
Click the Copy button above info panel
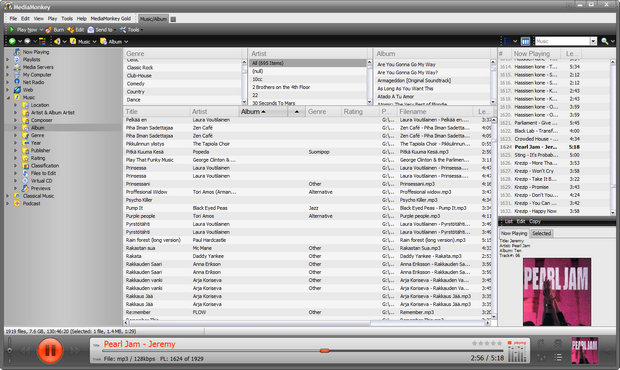tap(535, 221)
